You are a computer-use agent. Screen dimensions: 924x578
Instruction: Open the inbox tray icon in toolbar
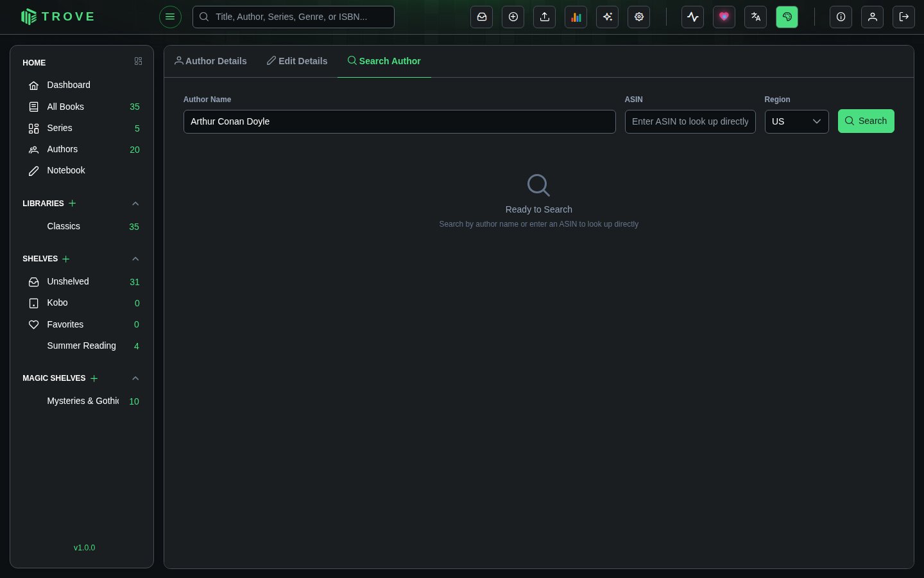pyautogui.click(x=482, y=17)
